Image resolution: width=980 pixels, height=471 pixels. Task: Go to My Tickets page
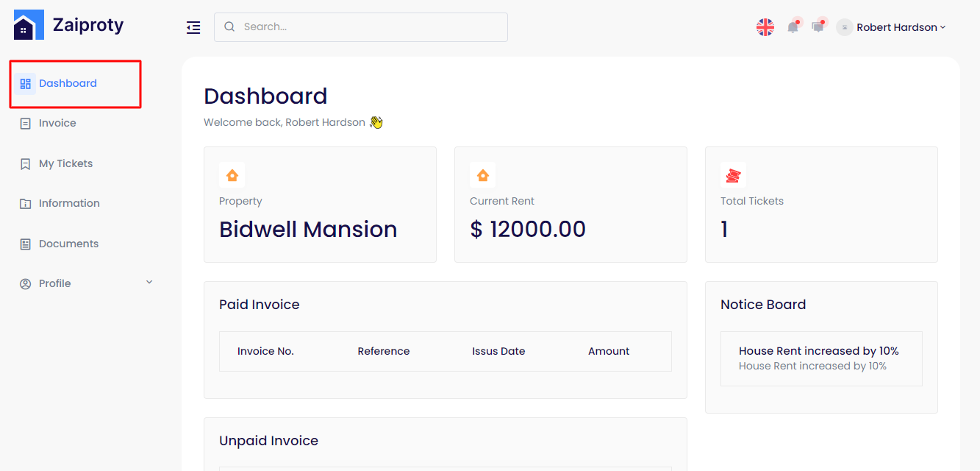[65, 163]
